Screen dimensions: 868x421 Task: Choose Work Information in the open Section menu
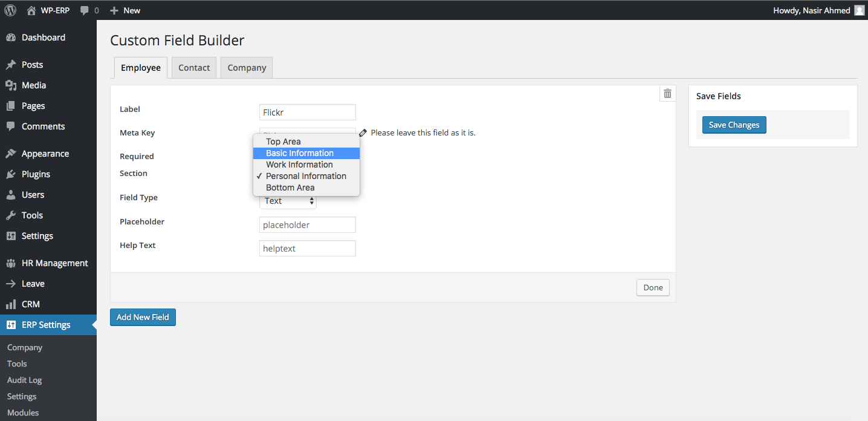299,164
